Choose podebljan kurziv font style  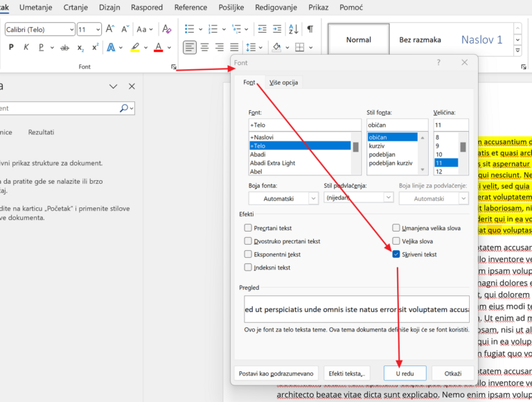pos(392,163)
